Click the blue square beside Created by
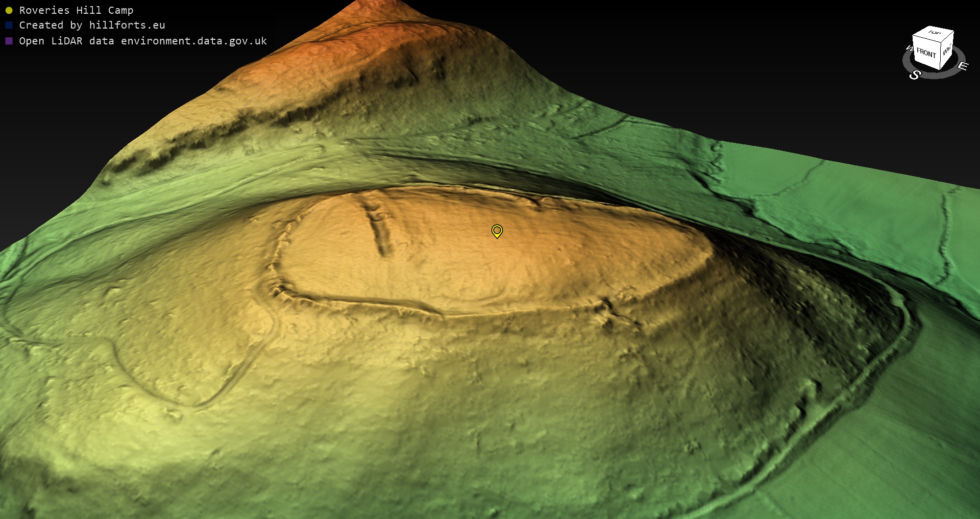This screenshot has height=519, width=980. (9, 25)
